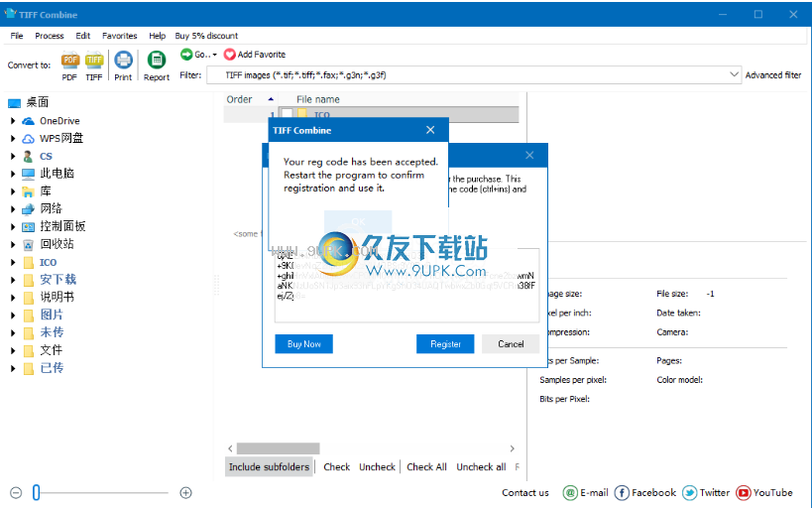Screen dimensions: 812x508
Task: Open the Favorites menu
Action: coord(120,36)
